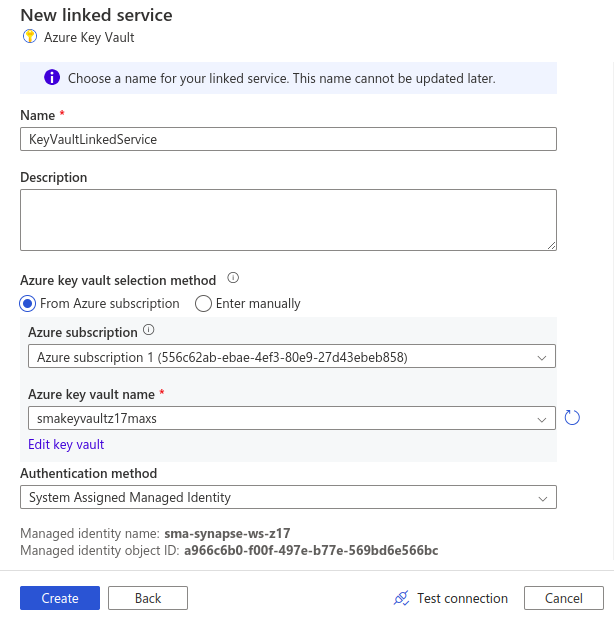
Task: Go back with the Back button
Action: pos(148,598)
